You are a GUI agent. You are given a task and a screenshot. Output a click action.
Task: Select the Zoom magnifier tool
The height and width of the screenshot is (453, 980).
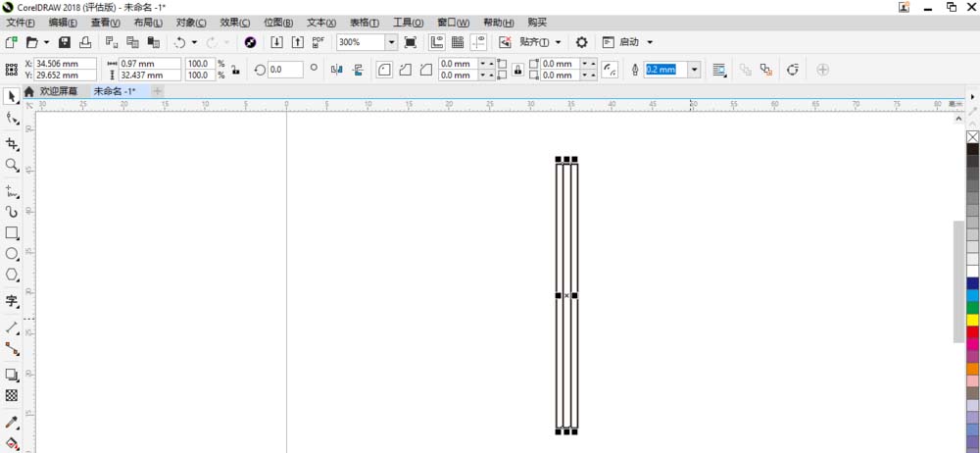[x=11, y=165]
